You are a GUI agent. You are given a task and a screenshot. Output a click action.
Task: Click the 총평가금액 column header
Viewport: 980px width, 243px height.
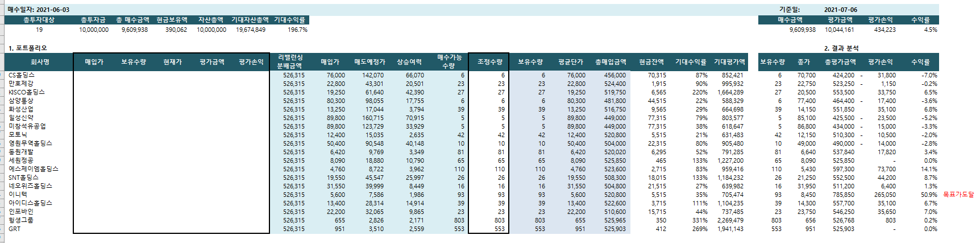840,62
